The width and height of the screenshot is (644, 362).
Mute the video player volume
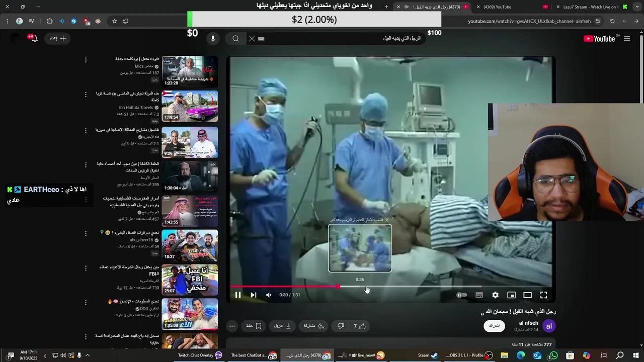coord(268,295)
